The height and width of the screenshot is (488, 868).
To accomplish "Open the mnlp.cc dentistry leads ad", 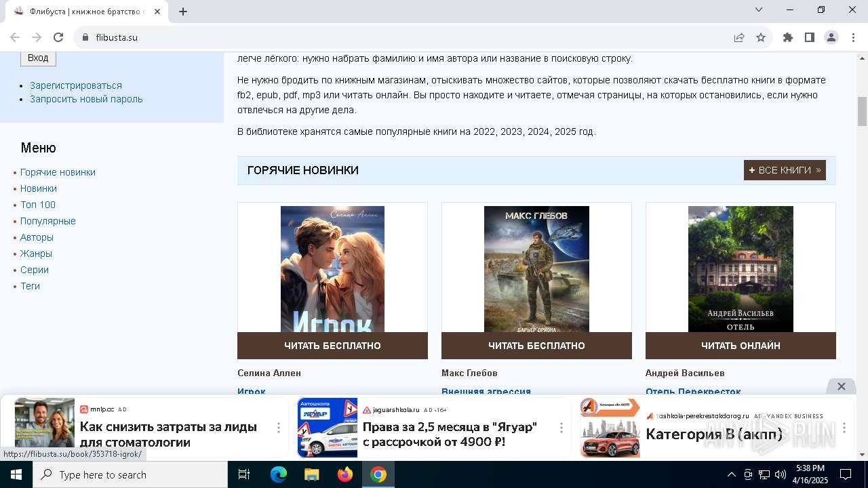I will click(168, 434).
